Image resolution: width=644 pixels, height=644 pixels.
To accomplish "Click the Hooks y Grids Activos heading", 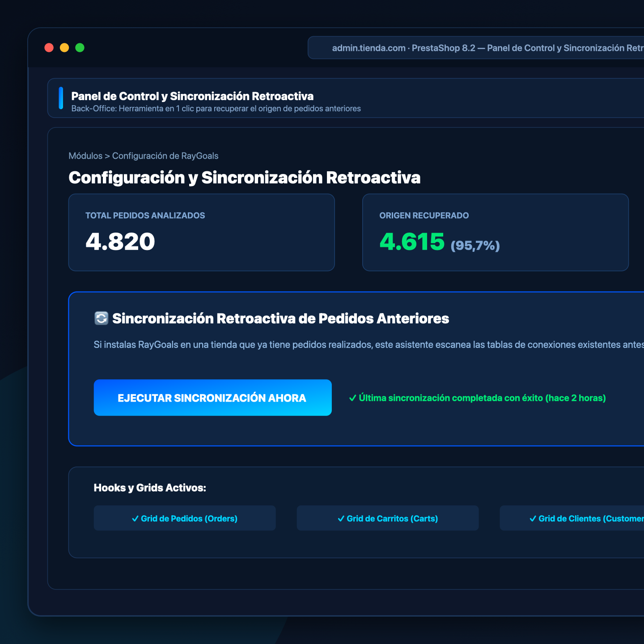I will click(150, 487).
